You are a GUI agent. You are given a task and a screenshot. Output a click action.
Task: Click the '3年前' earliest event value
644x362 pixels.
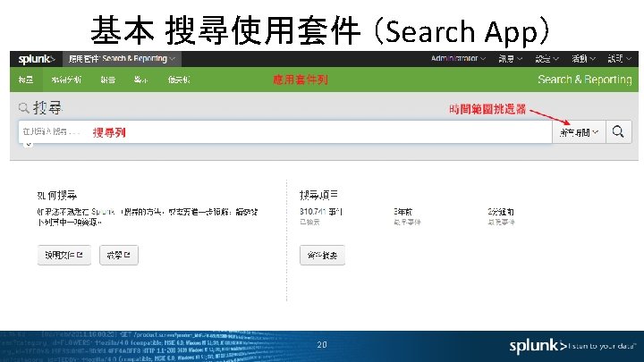[402, 212]
